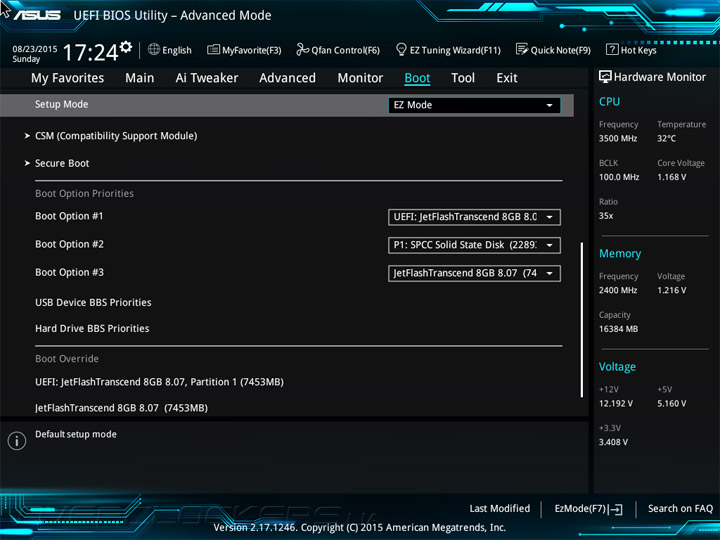
Task: Click the Boot Option #2 label
Action: click(69, 244)
